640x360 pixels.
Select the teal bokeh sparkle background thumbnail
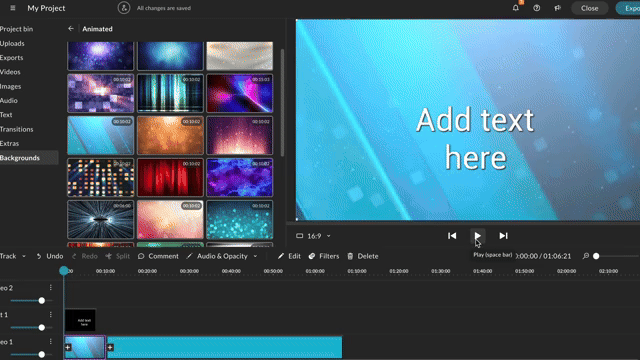pyautogui.click(x=240, y=220)
